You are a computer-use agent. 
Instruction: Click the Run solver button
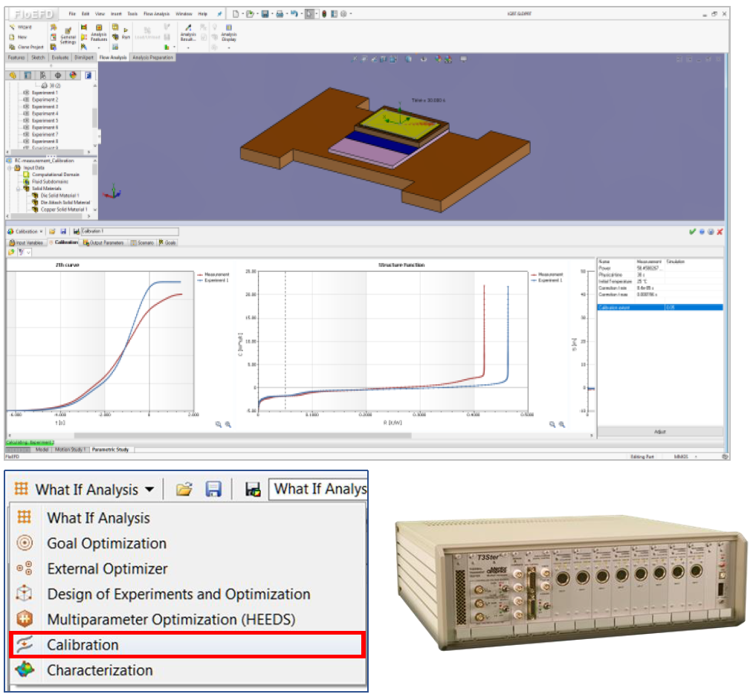click(x=126, y=33)
